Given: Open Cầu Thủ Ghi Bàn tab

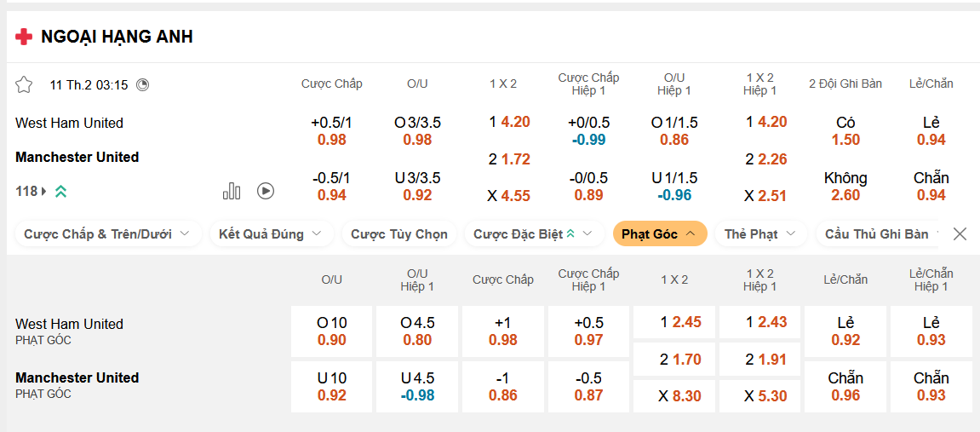Looking at the screenshot, I should pos(879,233).
